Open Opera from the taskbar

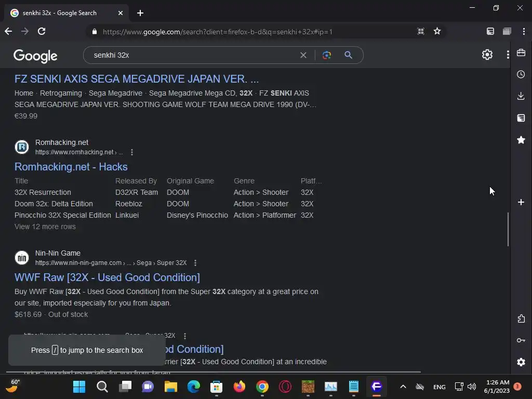pyautogui.click(x=285, y=387)
